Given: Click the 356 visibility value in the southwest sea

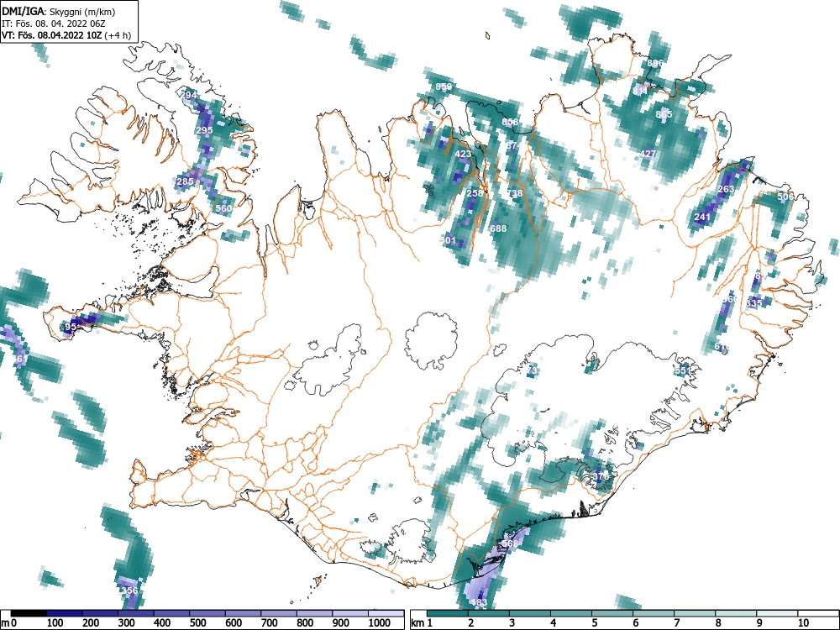Looking at the screenshot, I should coord(129,591).
